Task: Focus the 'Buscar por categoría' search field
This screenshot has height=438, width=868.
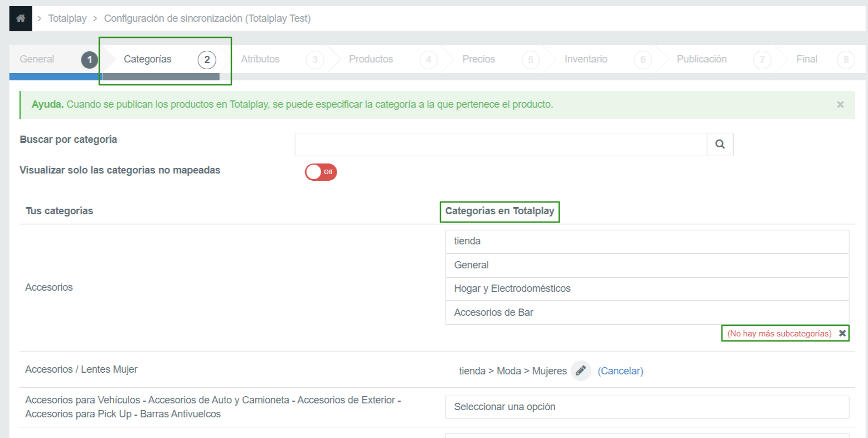Action: pos(501,145)
